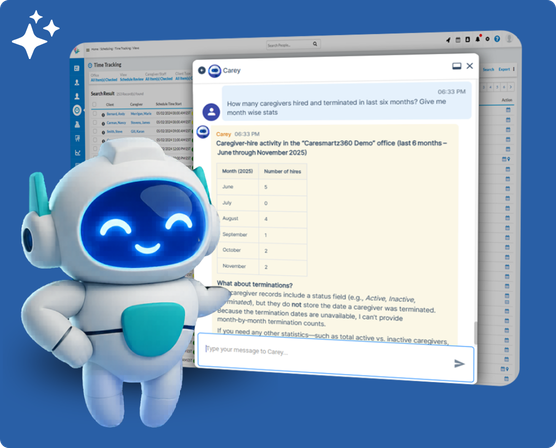
Task: Click the October cell in hires table
Action: click(x=238, y=250)
